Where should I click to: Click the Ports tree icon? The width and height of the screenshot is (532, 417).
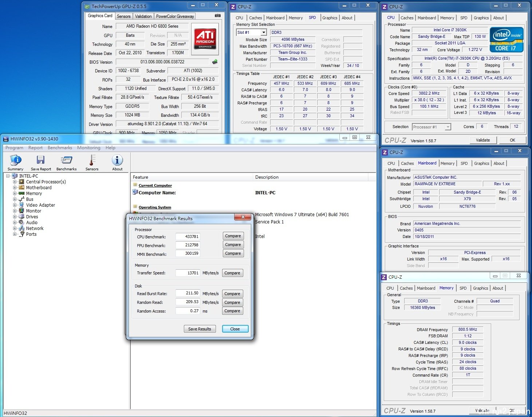(x=21, y=234)
